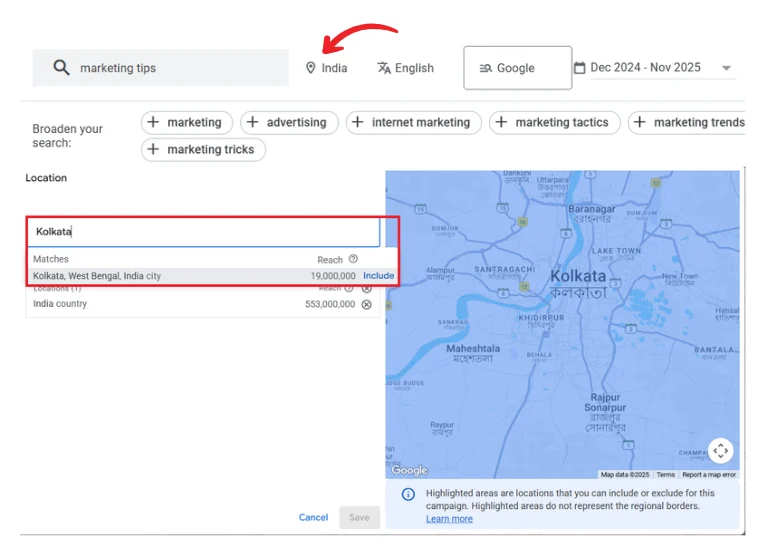Click the map pan control icon

[x=720, y=451]
